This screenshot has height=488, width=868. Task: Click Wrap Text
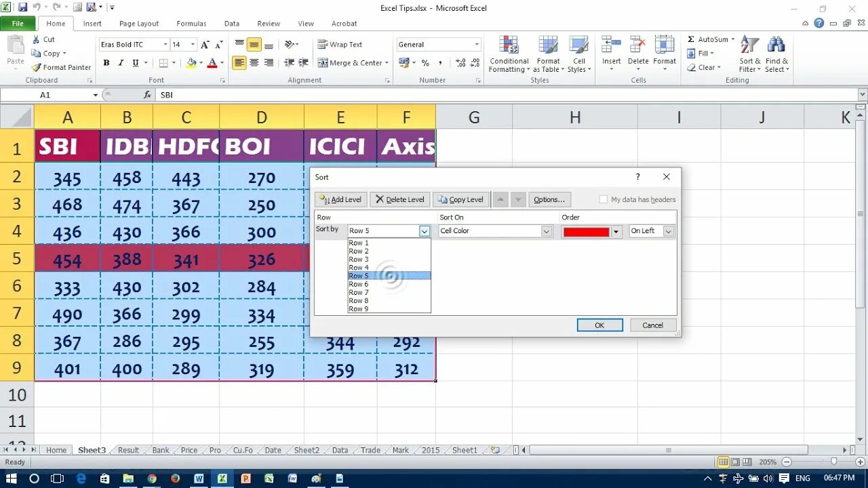340,45
